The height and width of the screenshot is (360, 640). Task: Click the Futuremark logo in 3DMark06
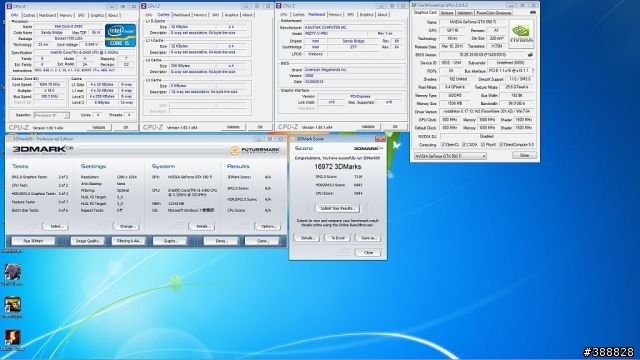tap(255, 151)
